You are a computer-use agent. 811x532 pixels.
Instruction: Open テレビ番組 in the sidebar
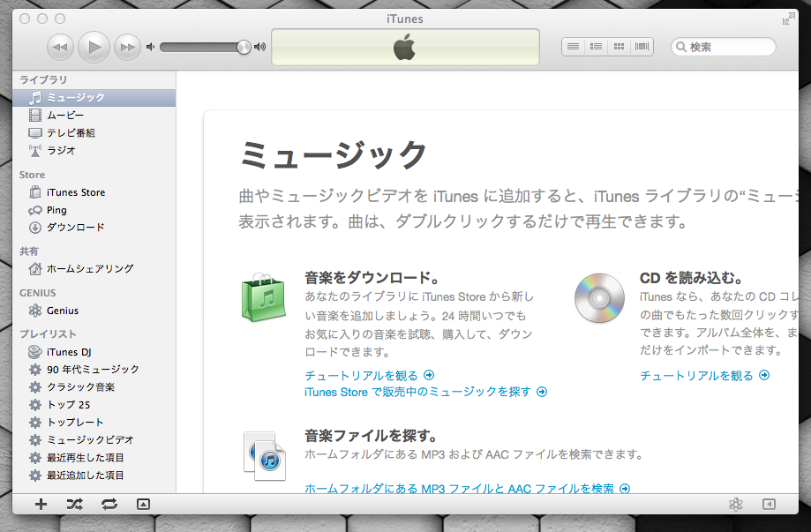click(94, 133)
